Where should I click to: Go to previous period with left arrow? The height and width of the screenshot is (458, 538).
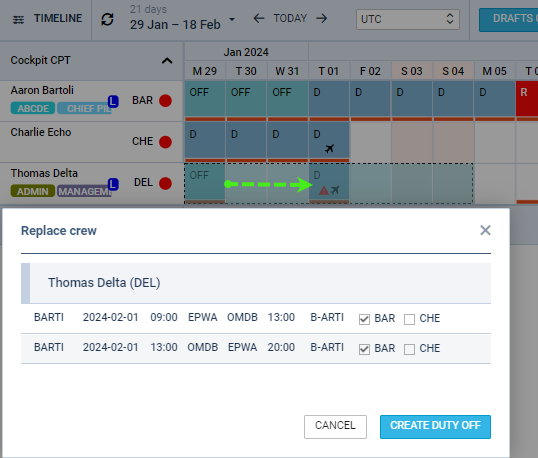click(x=259, y=18)
